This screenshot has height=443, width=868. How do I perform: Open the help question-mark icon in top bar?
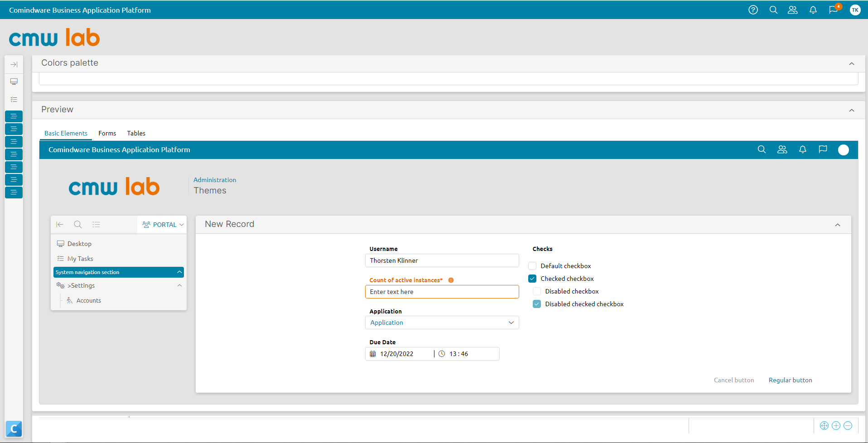[x=753, y=10]
